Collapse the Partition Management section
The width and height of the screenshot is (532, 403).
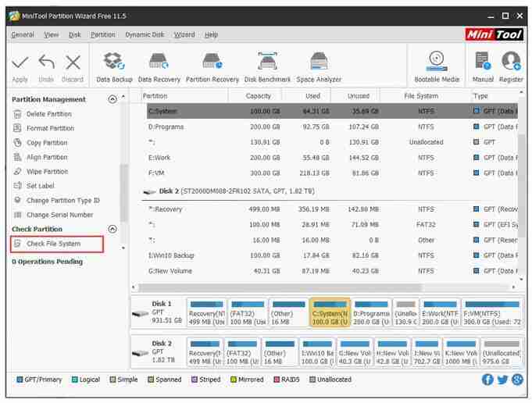(x=112, y=100)
